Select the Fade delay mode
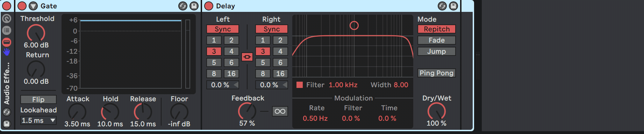 [437, 40]
